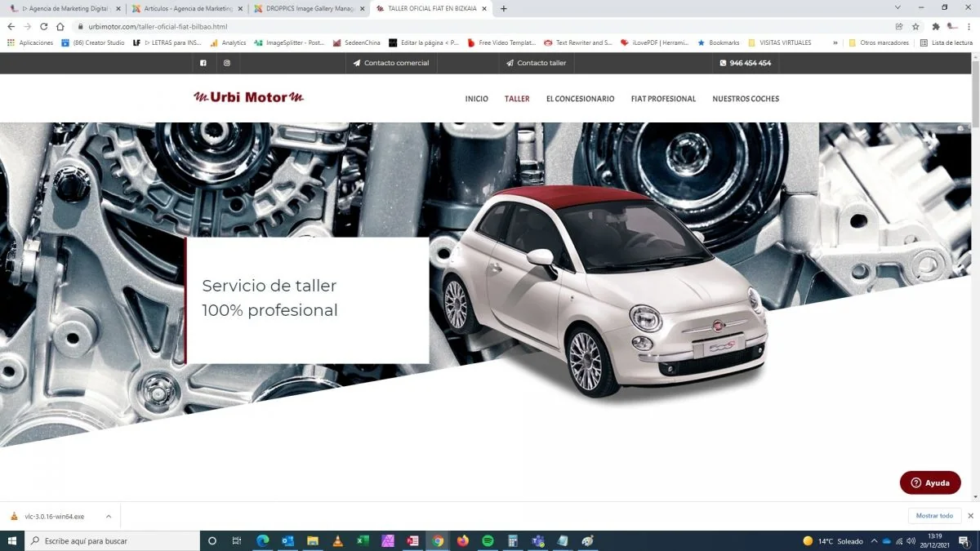The image size is (980, 551).
Task: Open Excel from the taskbar
Action: click(363, 540)
